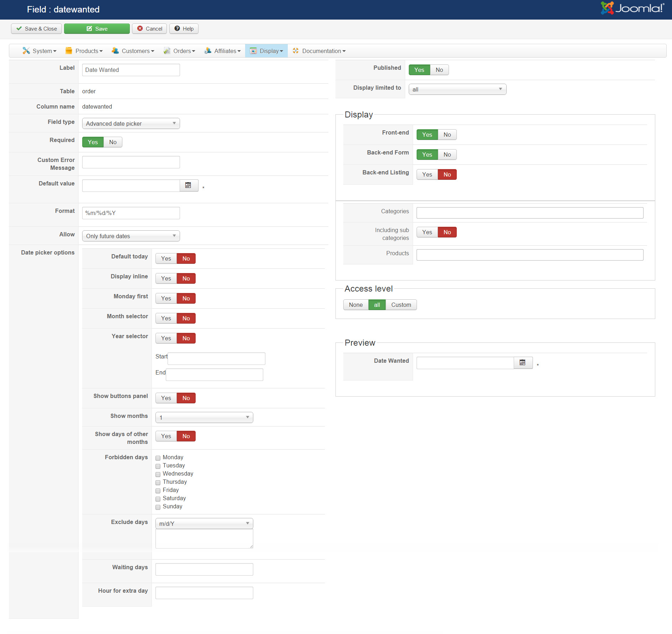Click the Help question mark icon

tap(177, 28)
